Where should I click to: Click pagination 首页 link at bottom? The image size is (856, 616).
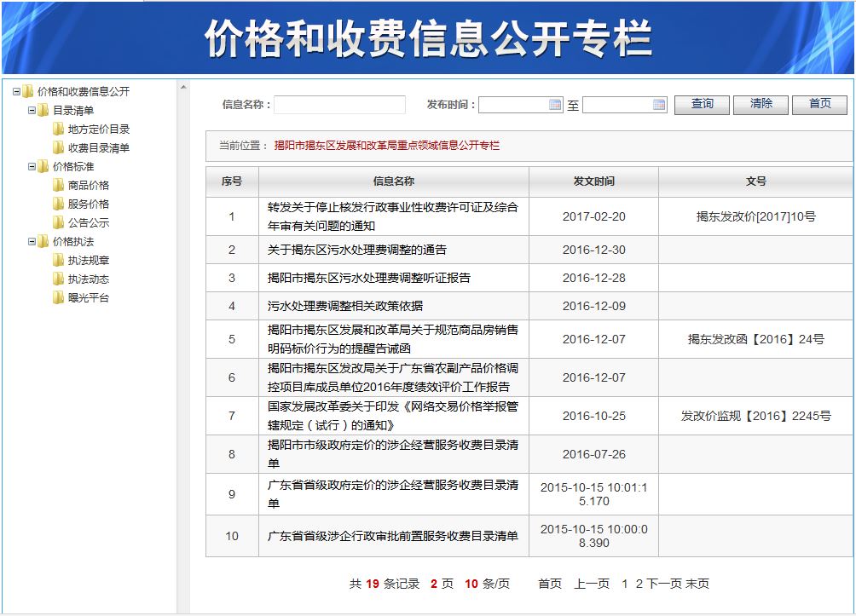tap(550, 584)
